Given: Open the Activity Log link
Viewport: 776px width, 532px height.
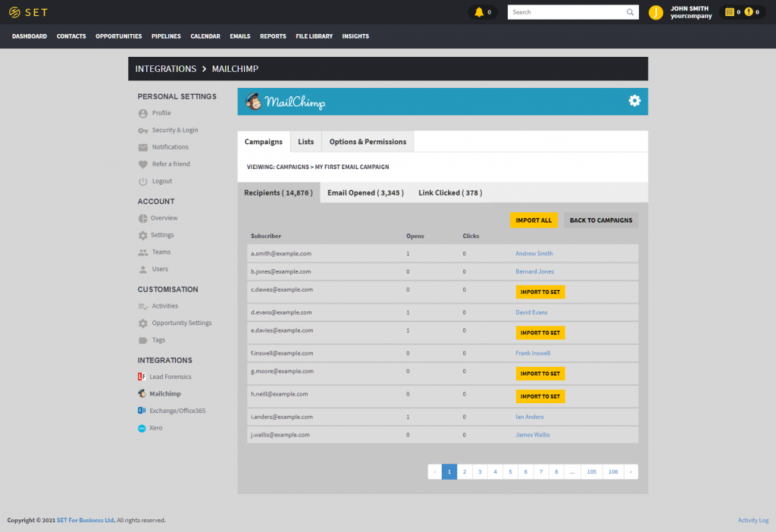Looking at the screenshot, I should [x=753, y=520].
